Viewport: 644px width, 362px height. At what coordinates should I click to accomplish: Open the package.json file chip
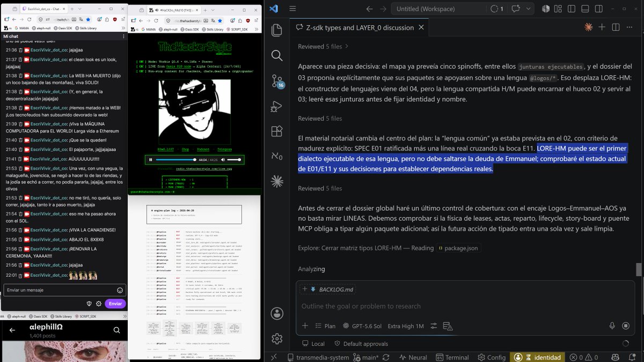[x=458, y=248]
